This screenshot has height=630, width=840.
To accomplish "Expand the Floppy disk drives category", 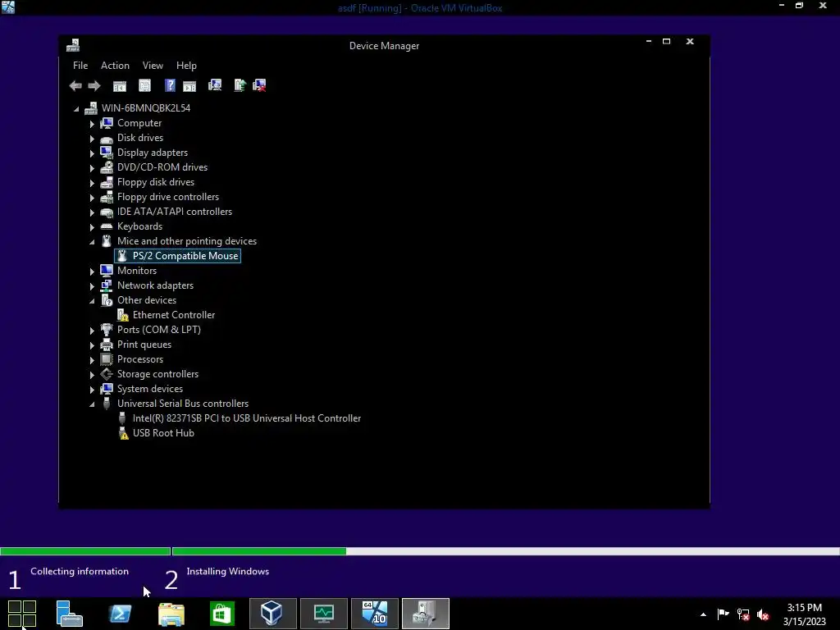I will (x=92, y=183).
